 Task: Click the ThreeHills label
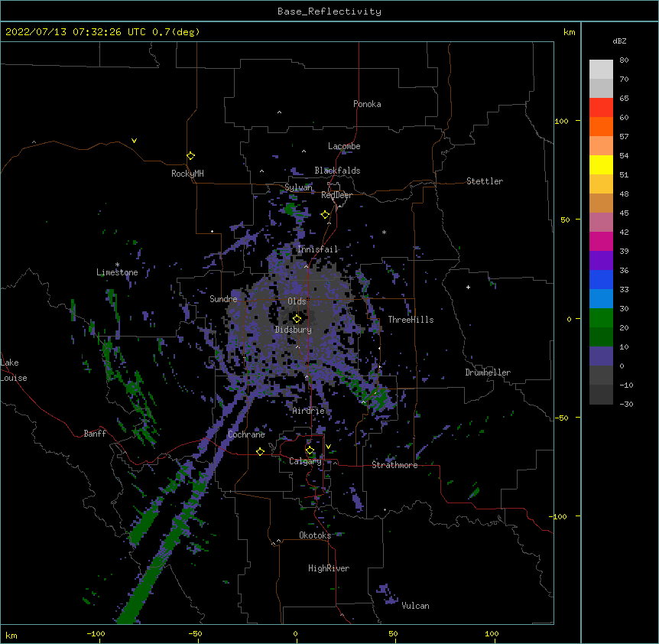pos(411,320)
